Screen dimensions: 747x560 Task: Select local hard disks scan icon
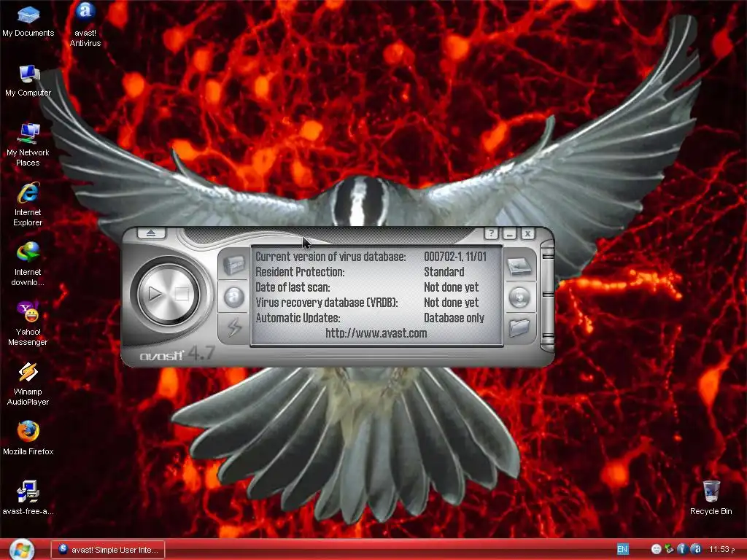click(519, 266)
